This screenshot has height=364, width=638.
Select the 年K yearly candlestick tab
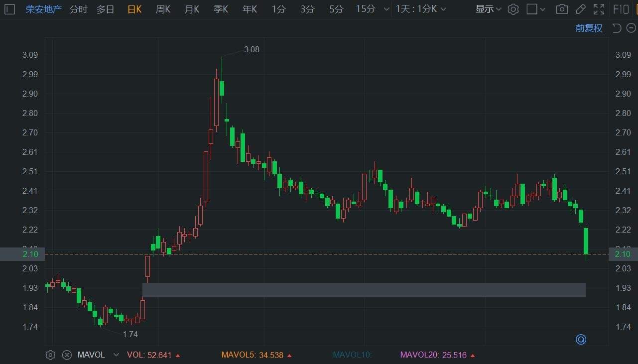(x=250, y=9)
